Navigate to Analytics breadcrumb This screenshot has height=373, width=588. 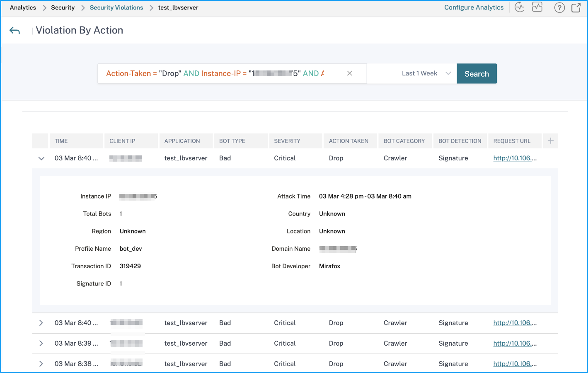(23, 7)
